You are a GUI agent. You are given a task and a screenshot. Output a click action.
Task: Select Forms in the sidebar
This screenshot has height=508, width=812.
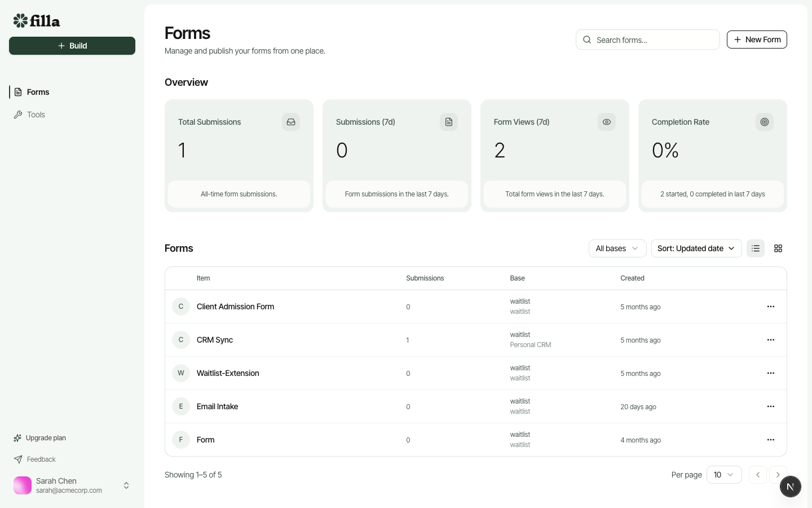[x=38, y=92]
